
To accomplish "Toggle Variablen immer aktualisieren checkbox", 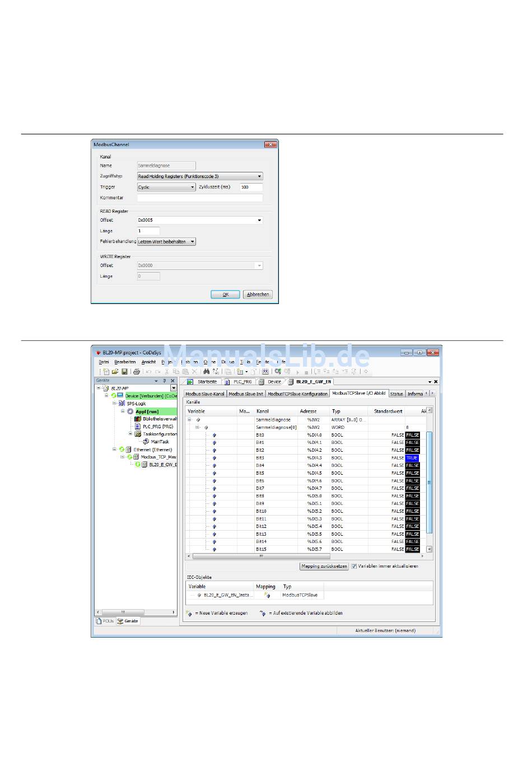I will 354,567.
